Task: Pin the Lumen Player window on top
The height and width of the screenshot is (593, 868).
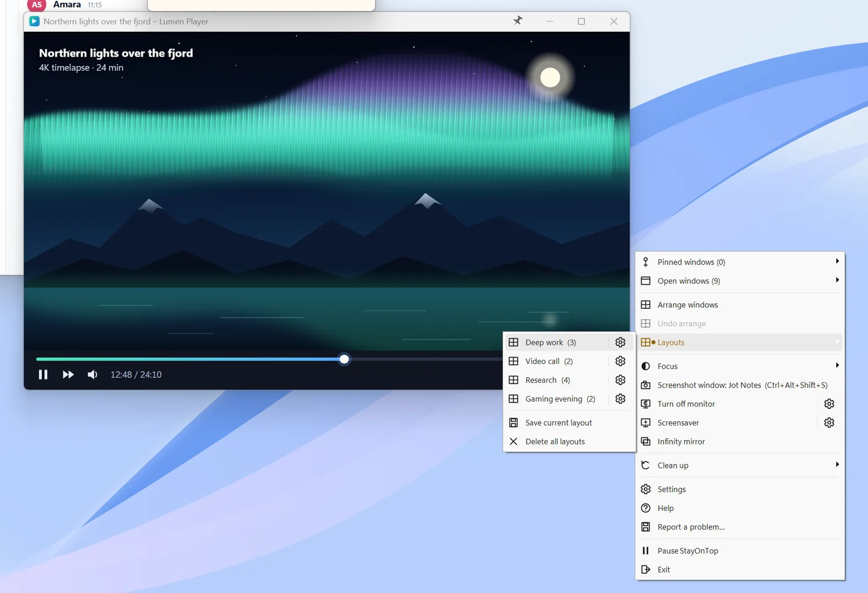Action: point(518,21)
